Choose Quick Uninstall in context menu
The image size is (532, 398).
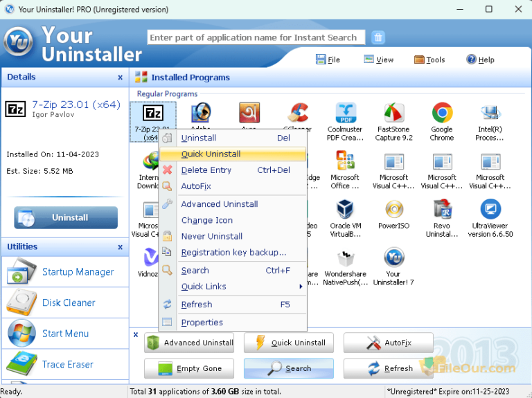pyautogui.click(x=233, y=154)
